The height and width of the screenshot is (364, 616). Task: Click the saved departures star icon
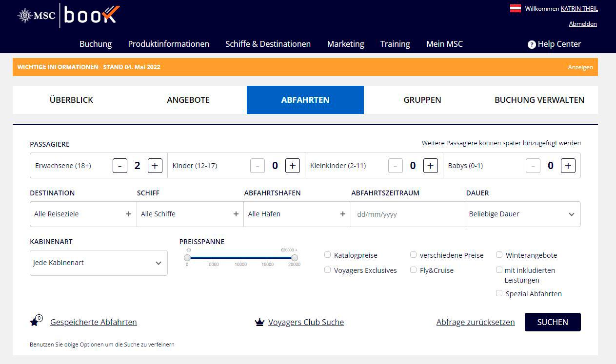point(35,321)
